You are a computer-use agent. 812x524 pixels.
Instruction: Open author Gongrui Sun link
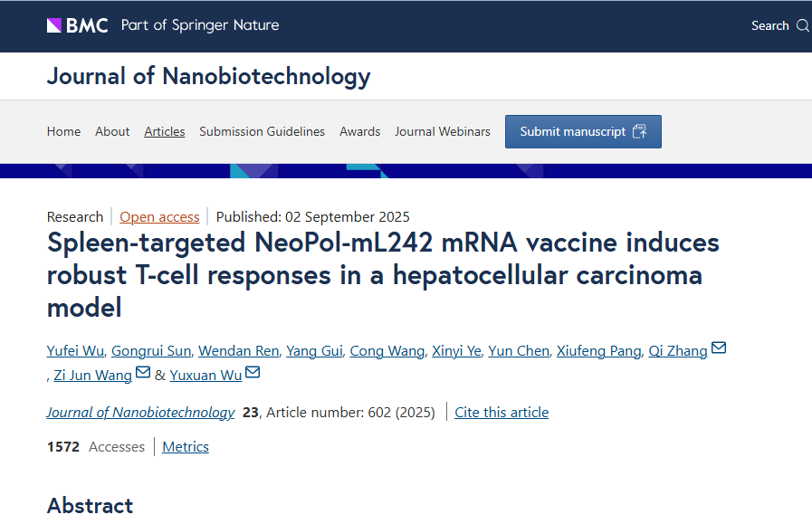pyautogui.click(x=151, y=351)
